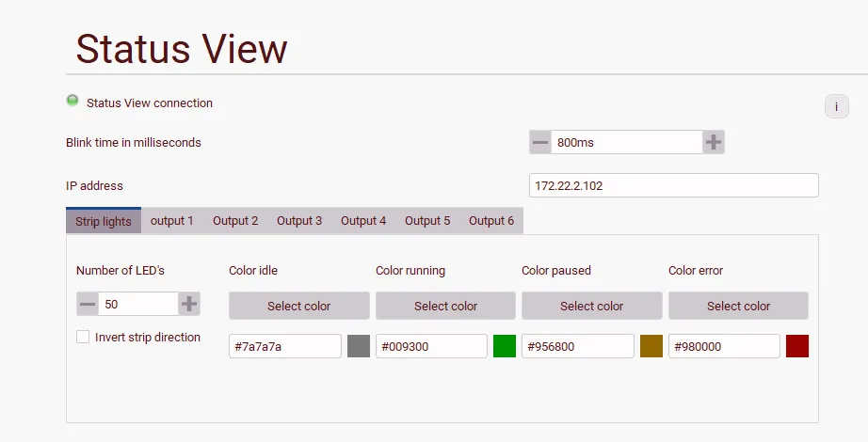This screenshot has width=868, height=442.
Task: Open the Output 3 tab
Action: click(299, 221)
